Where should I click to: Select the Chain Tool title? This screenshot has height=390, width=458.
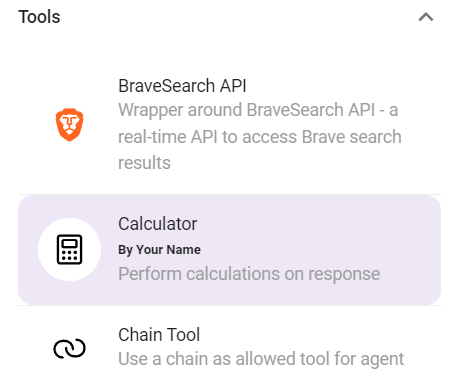pos(159,335)
